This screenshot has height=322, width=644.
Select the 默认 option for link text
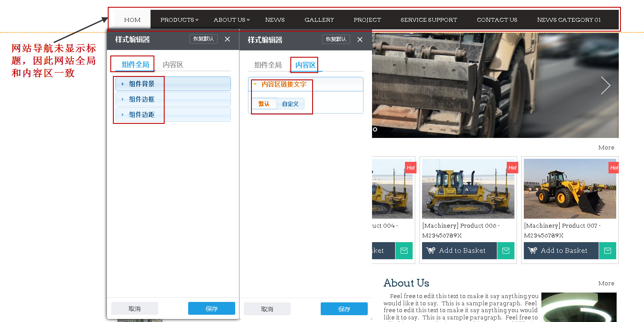coord(264,104)
